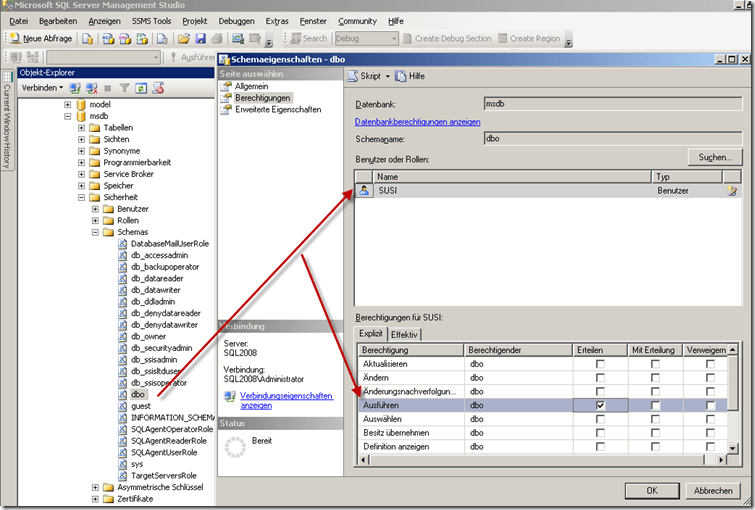Click the Schemaname input field
The width and height of the screenshot is (755, 510).
(612, 139)
